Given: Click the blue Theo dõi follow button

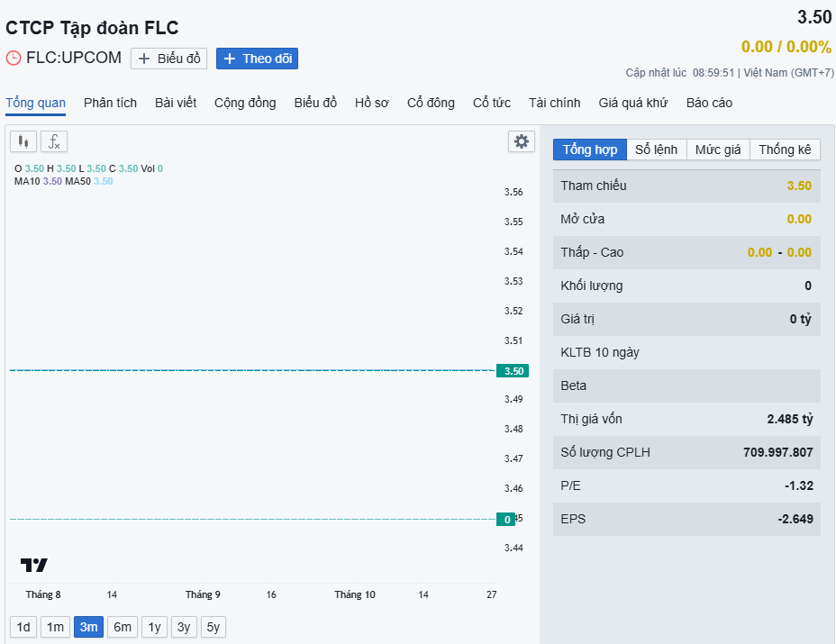Looking at the screenshot, I should pyautogui.click(x=257, y=59).
